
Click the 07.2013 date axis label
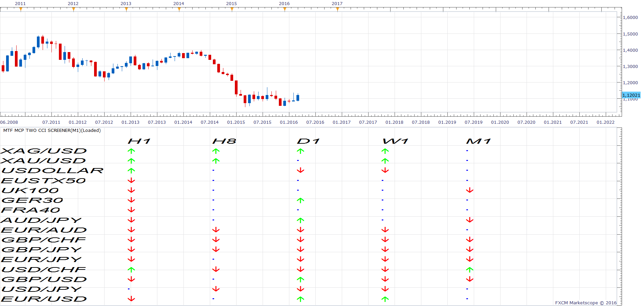coord(157,122)
